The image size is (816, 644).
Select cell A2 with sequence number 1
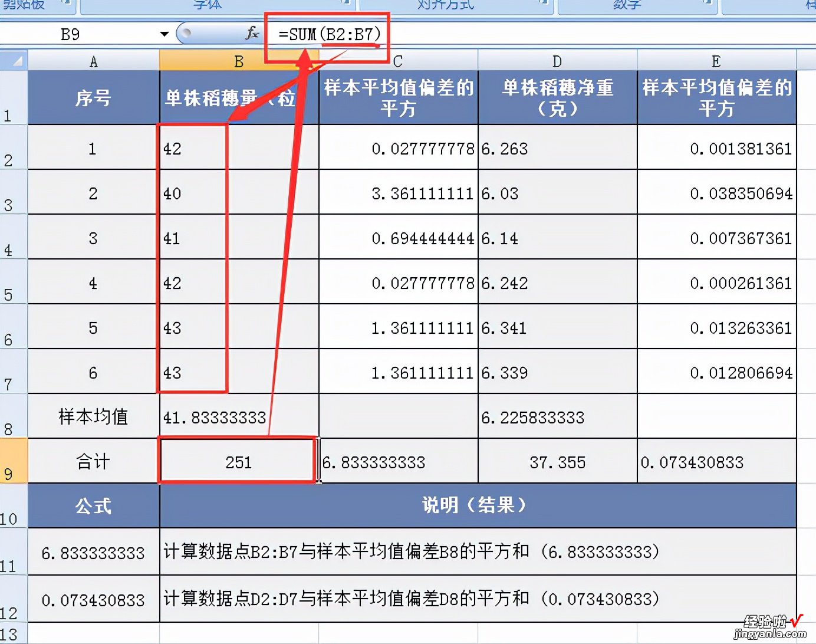[94, 147]
